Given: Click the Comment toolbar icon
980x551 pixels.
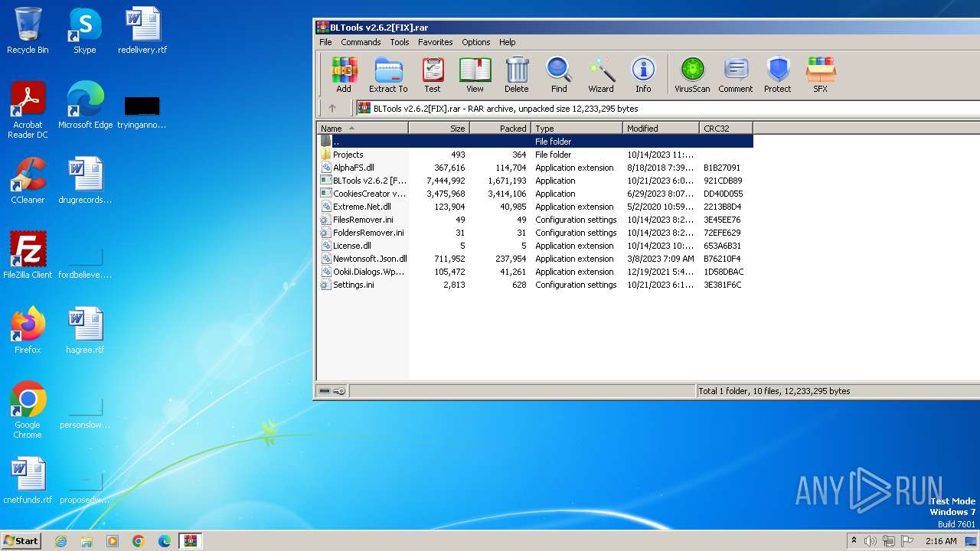Looking at the screenshot, I should click(x=736, y=74).
